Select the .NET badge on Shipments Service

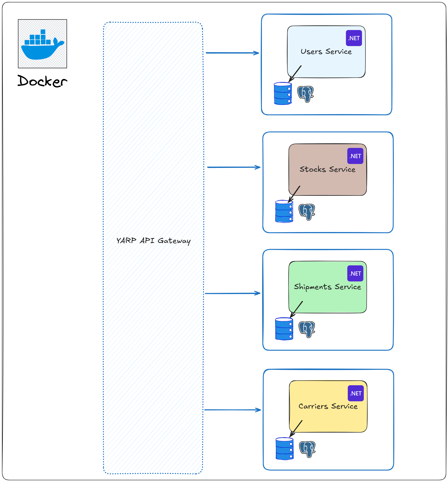click(x=355, y=273)
